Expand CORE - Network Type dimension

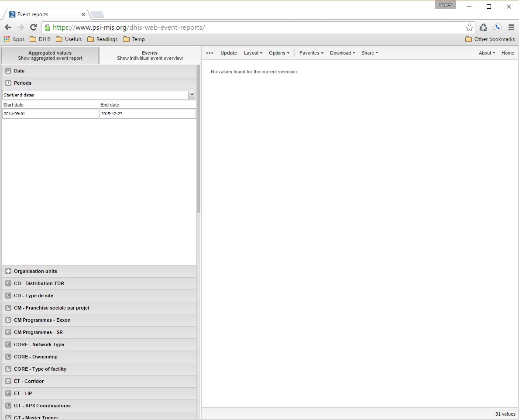(x=39, y=344)
